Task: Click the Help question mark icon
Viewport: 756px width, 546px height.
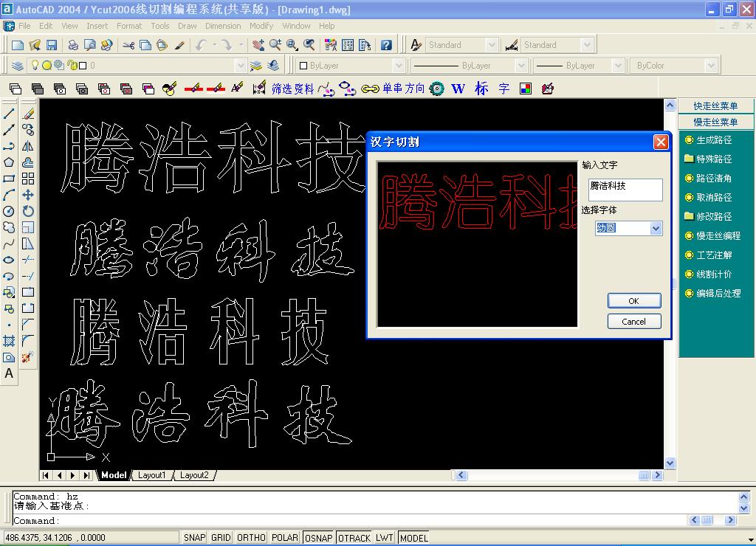Action: click(385, 45)
